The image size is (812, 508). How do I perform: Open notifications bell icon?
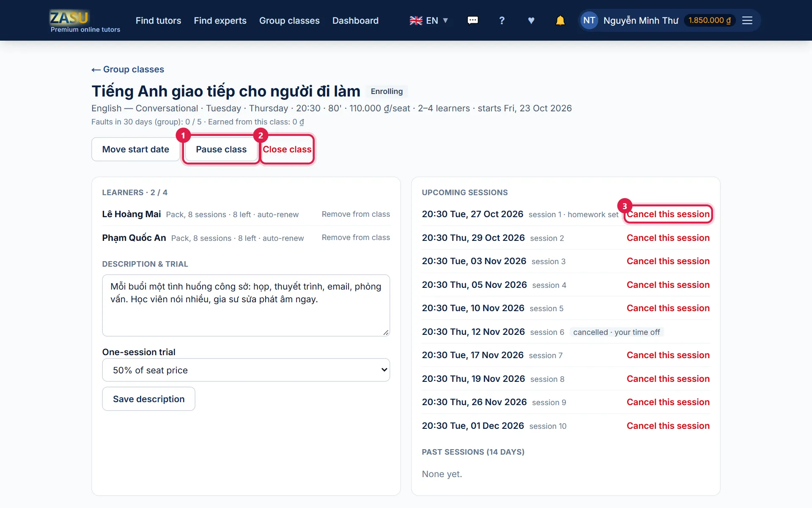(x=560, y=20)
